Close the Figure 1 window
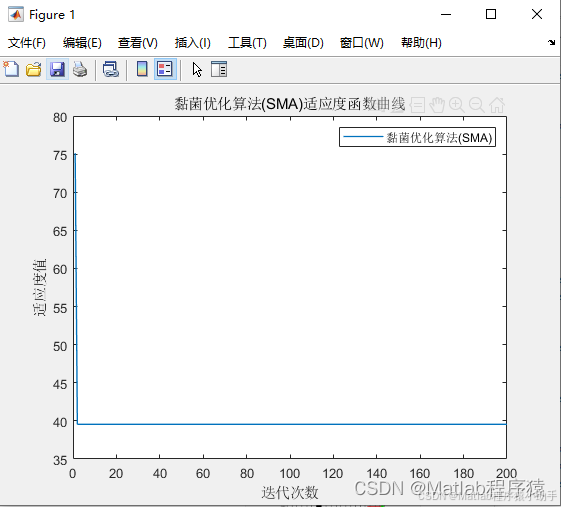The image size is (561, 507). click(537, 14)
